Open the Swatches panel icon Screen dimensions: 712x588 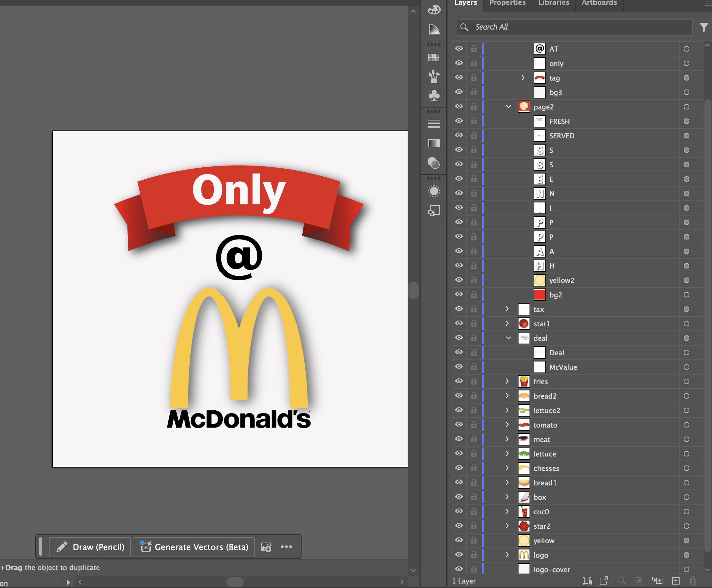(x=434, y=57)
